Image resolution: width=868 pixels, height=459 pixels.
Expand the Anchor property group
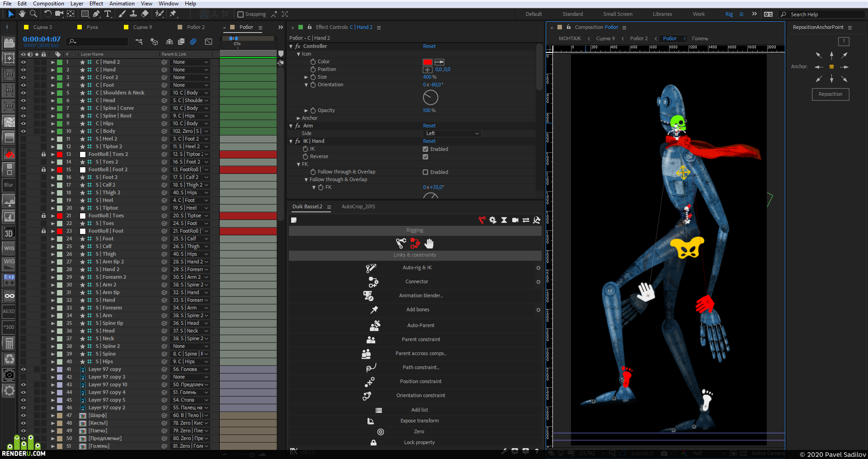coord(299,118)
